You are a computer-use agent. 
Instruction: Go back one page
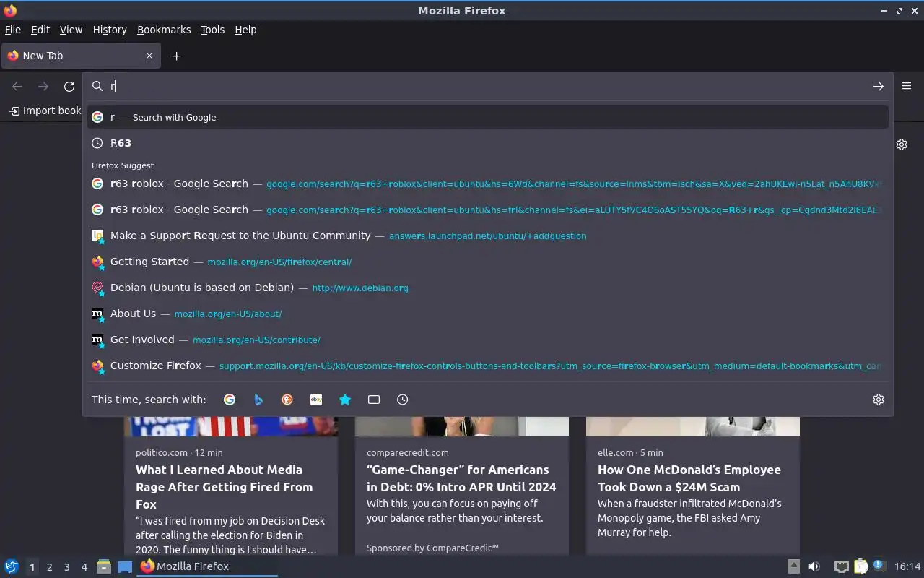17,87
